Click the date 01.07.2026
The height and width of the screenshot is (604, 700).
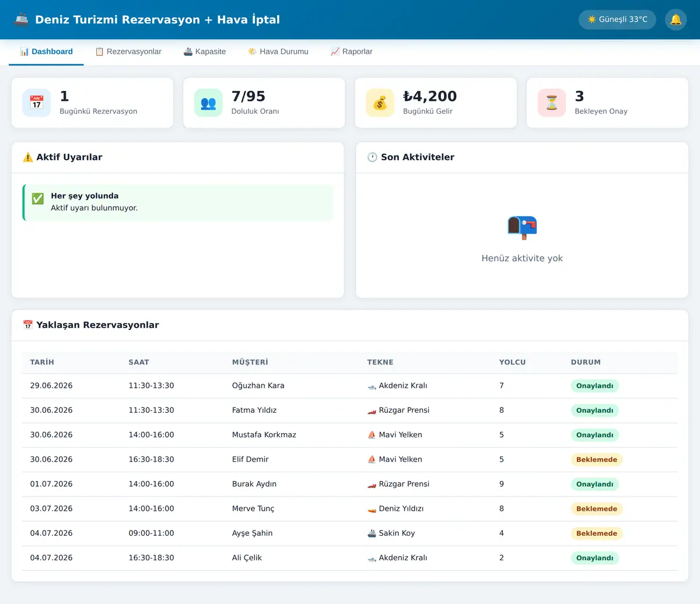click(51, 484)
